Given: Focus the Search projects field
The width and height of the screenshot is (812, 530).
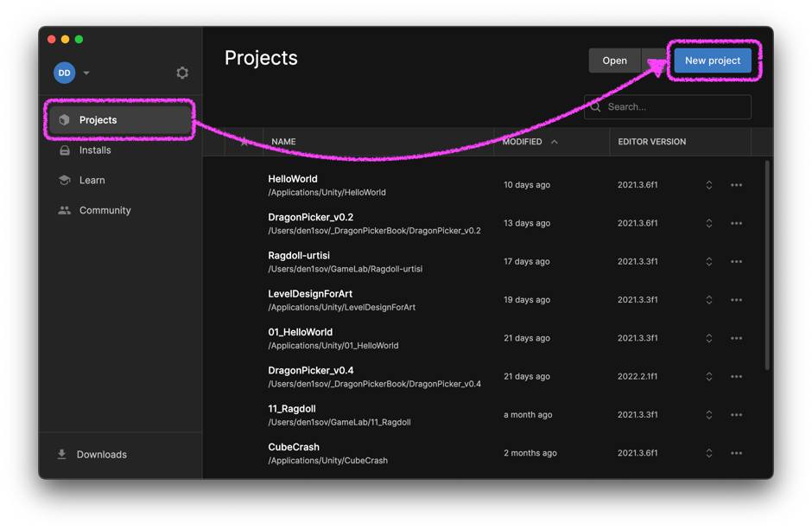Looking at the screenshot, I should coord(668,106).
